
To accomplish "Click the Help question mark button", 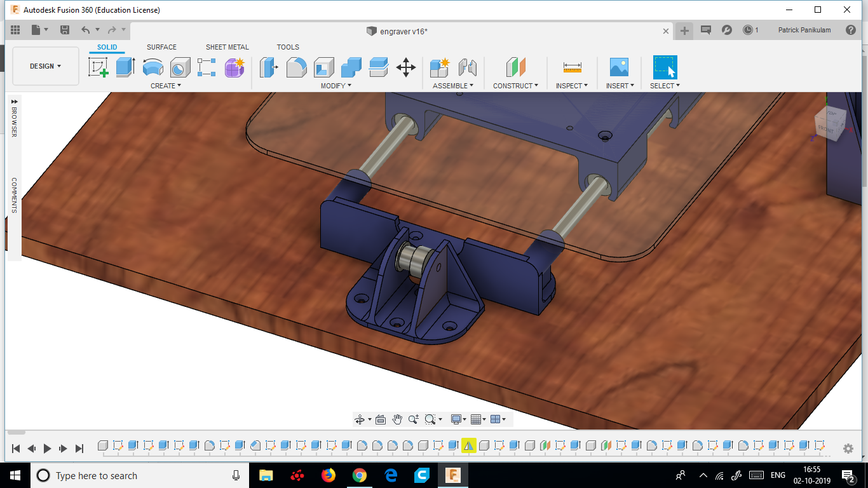I will pos(850,30).
